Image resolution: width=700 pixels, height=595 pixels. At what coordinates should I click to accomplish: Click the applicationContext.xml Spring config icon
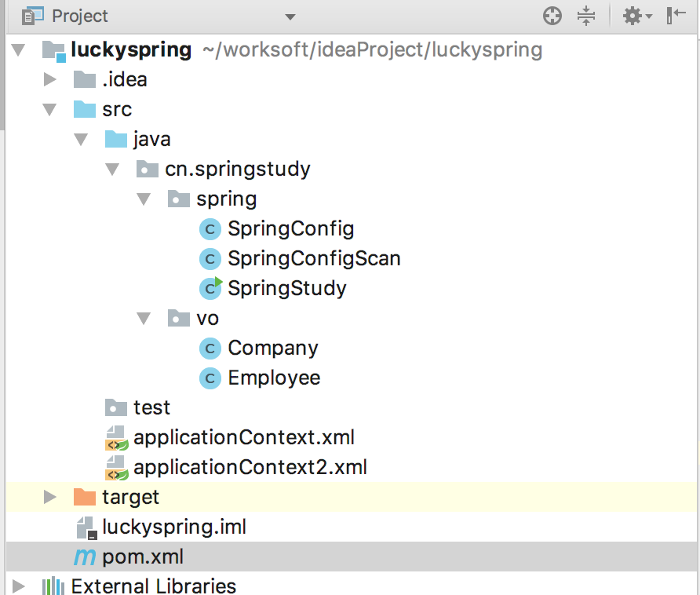pyautogui.click(x=116, y=438)
